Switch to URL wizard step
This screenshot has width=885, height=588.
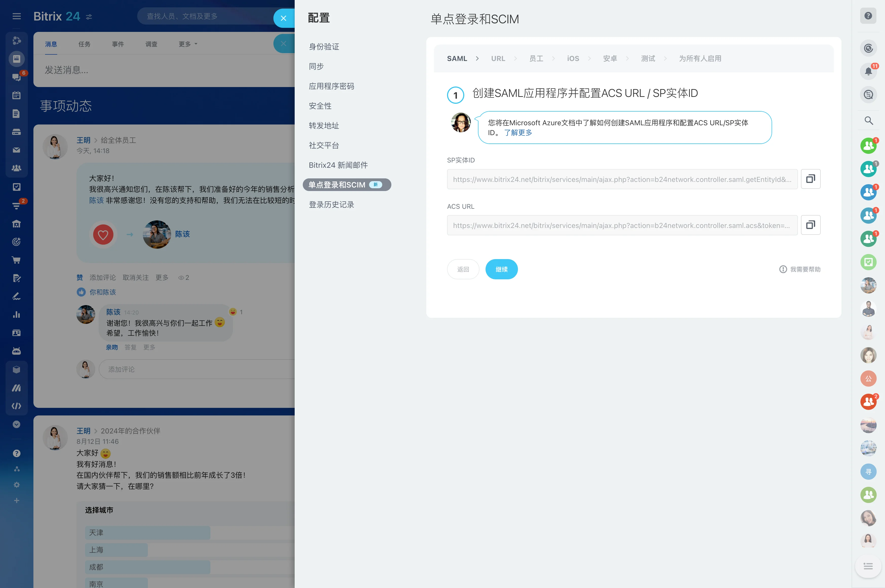click(x=498, y=58)
